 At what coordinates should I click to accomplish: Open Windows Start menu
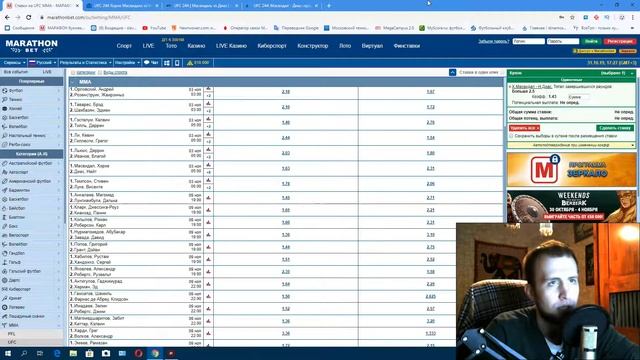tap(8, 353)
